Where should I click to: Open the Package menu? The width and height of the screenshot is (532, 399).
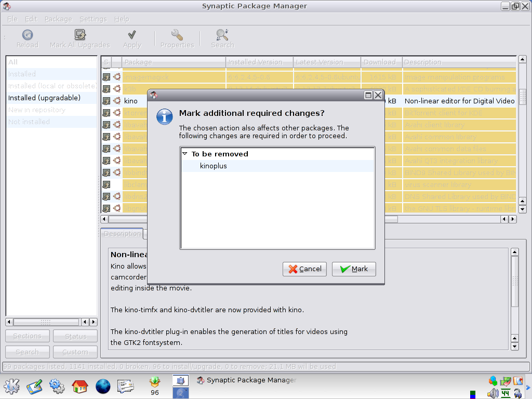(x=58, y=19)
